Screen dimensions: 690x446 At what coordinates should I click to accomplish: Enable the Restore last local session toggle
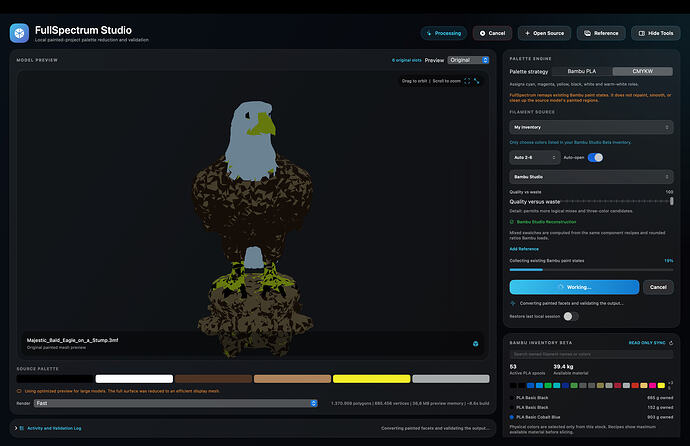[571, 316]
